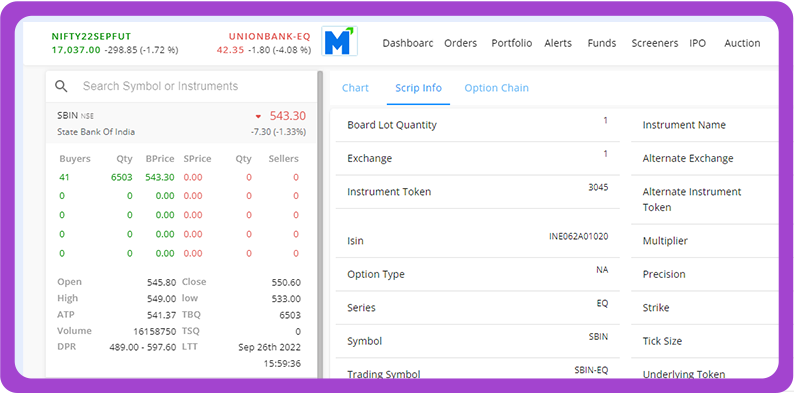Click the blue M app logo

[339, 41]
